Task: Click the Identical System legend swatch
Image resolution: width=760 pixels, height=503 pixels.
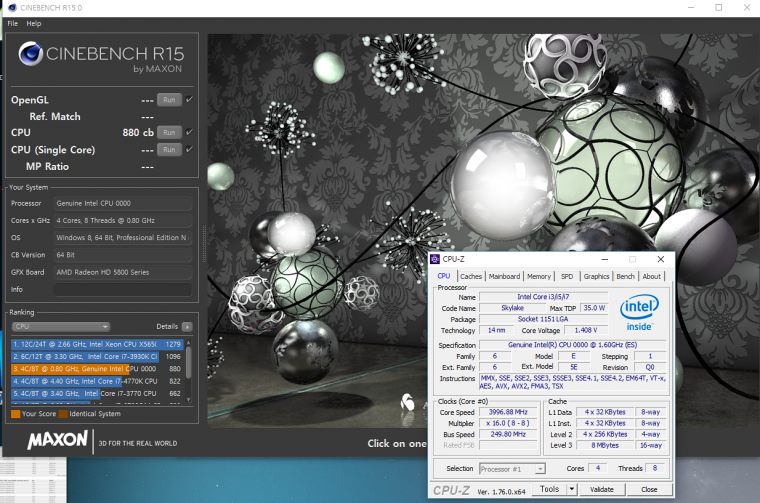Action: [63, 414]
